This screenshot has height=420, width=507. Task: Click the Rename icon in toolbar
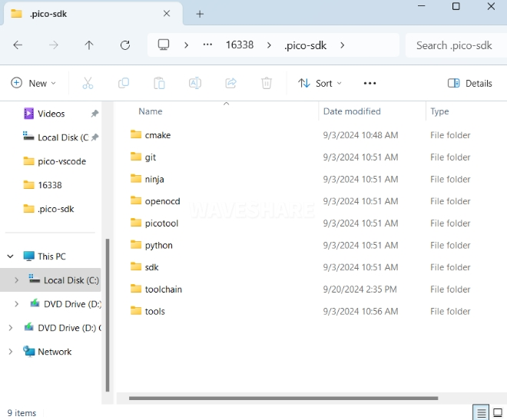point(195,83)
